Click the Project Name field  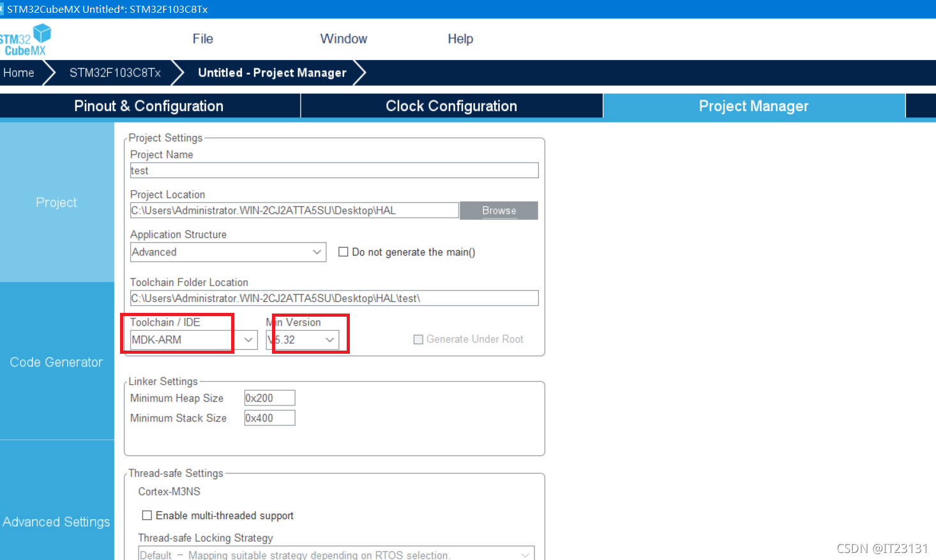pyautogui.click(x=334, y=170)
